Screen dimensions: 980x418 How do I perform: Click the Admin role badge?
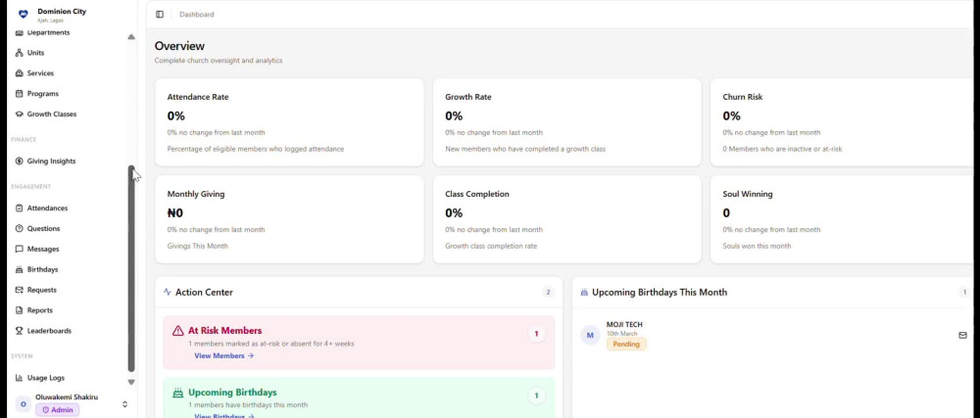click(58, 410)
